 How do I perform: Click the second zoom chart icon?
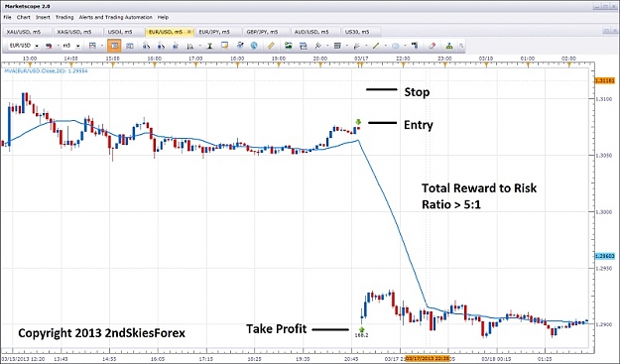coord(161,46)
